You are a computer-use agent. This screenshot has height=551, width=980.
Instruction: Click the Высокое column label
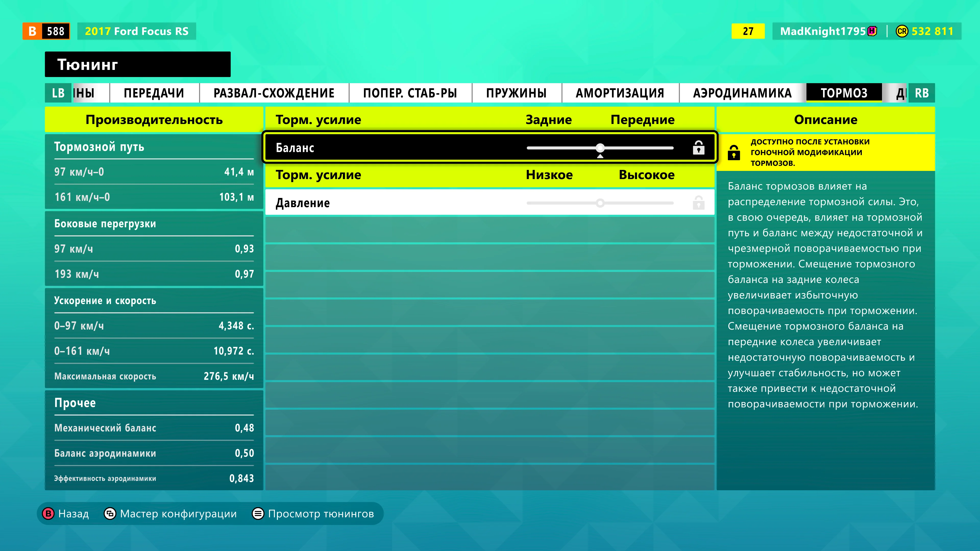pos(647,175)
